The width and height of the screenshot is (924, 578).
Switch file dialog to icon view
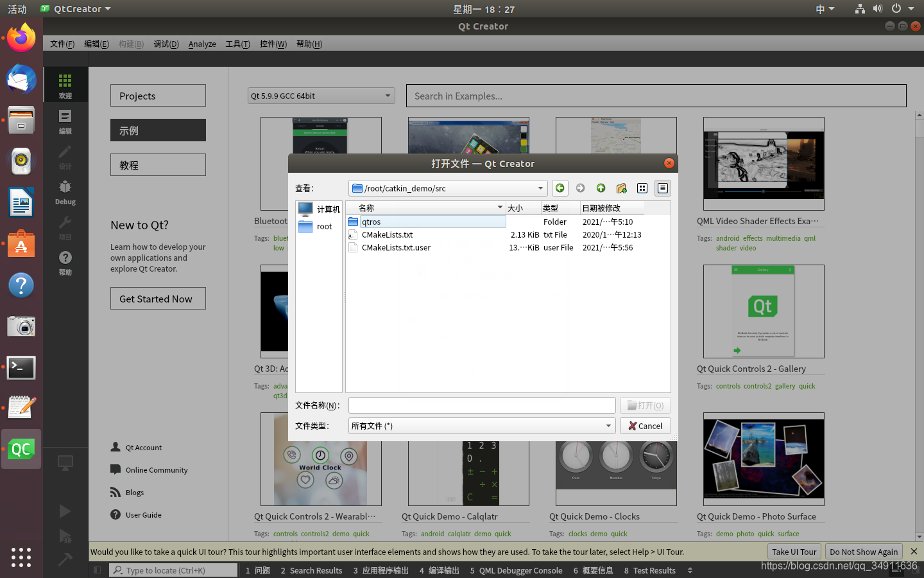[x=642, y=188]
